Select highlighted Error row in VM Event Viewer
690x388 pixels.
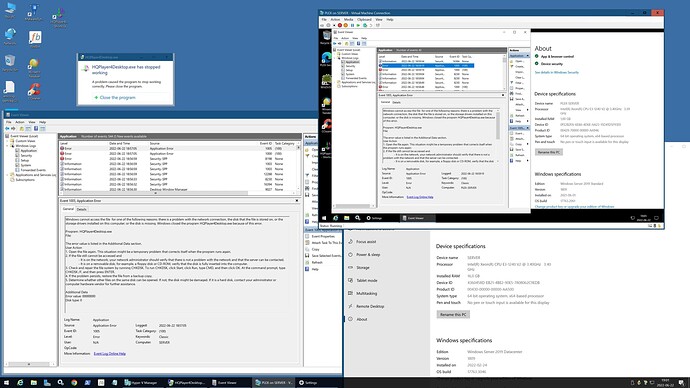point(426,66)
